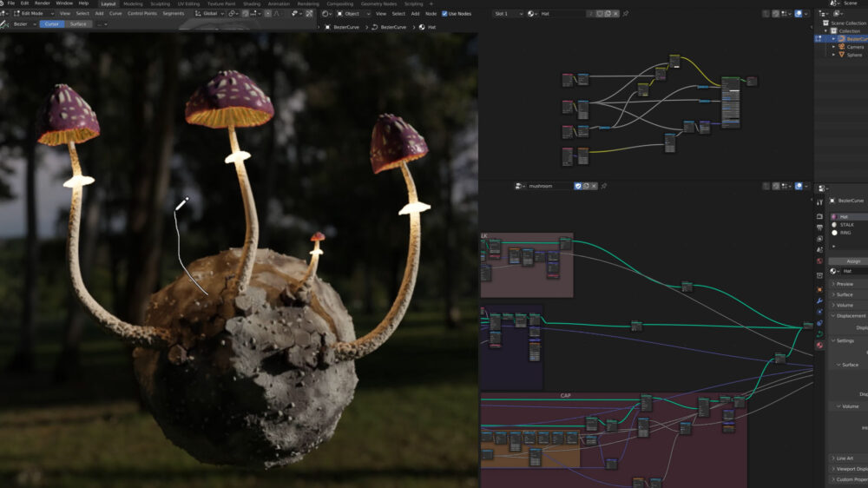Open the Segments menu
This screenshot has width=868, height=488.
[x=174, y=13]
